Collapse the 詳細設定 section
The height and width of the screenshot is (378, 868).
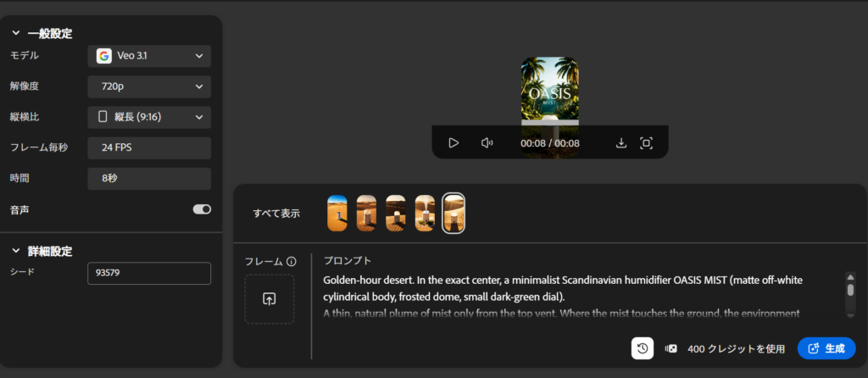[x=16, y=252]
